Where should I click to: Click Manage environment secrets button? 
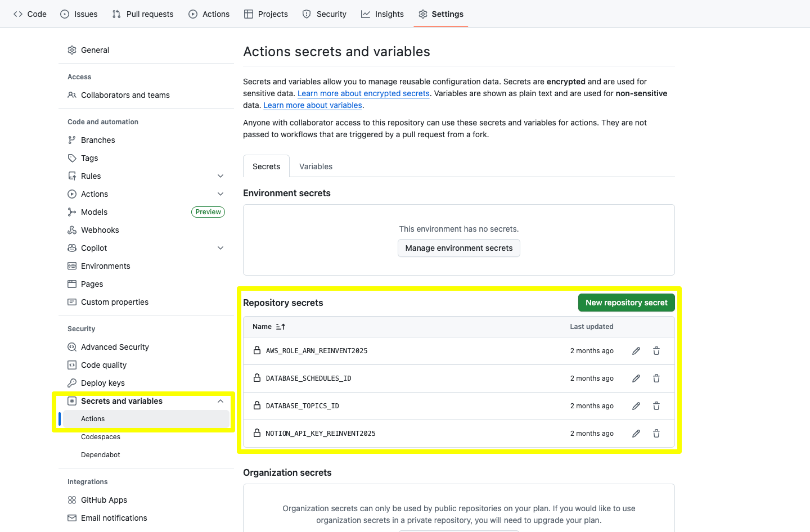point(458,248)
